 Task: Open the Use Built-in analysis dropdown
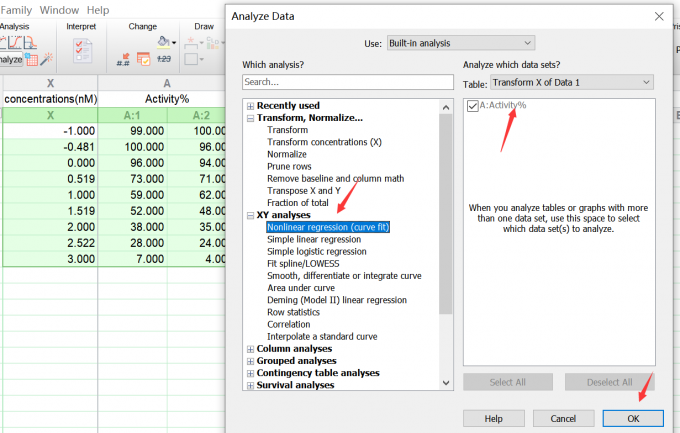464,44
